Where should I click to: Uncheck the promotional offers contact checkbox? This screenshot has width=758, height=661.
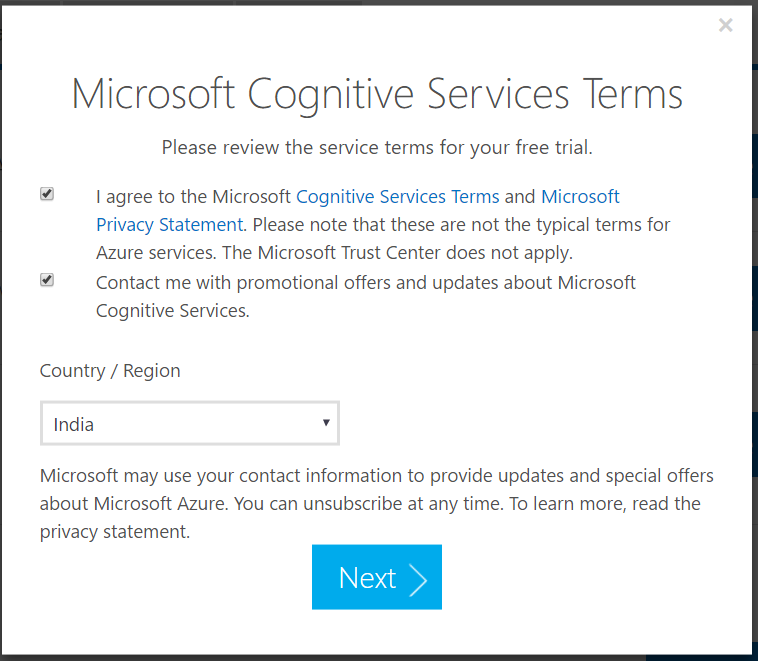(47, 280)
